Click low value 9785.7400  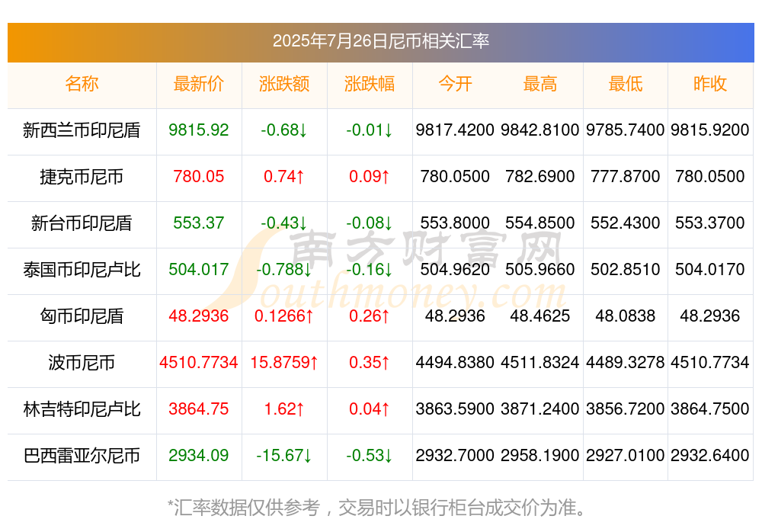pos(625,130)
